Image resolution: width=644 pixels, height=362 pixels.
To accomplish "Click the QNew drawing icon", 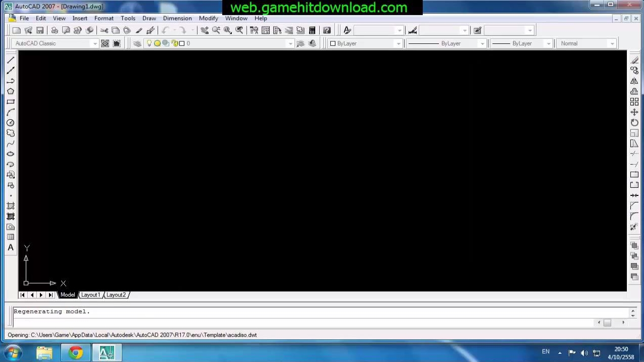I will [x=17, y=30].
